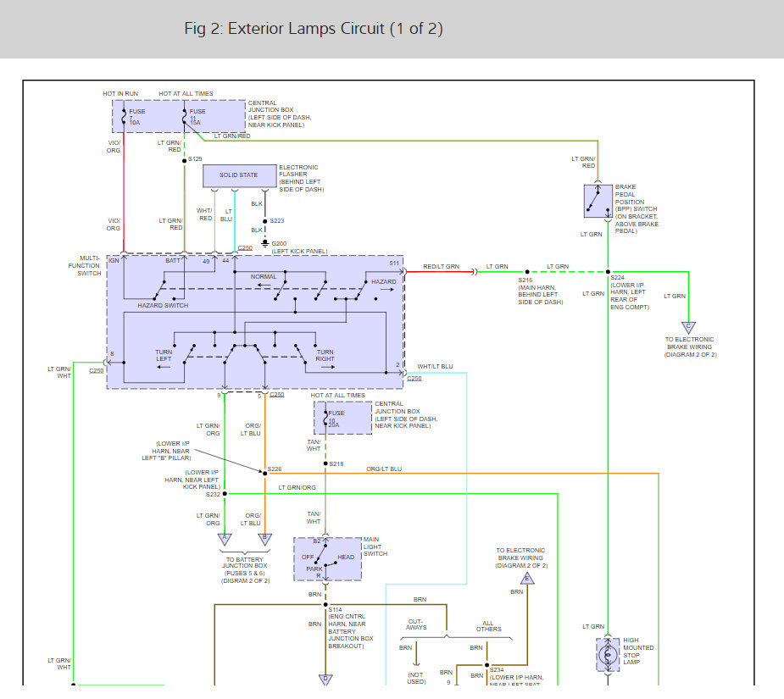Click connector triangle B
This screenshot has width=784, height=699.
pyautogui.click(x=264, y=539)
